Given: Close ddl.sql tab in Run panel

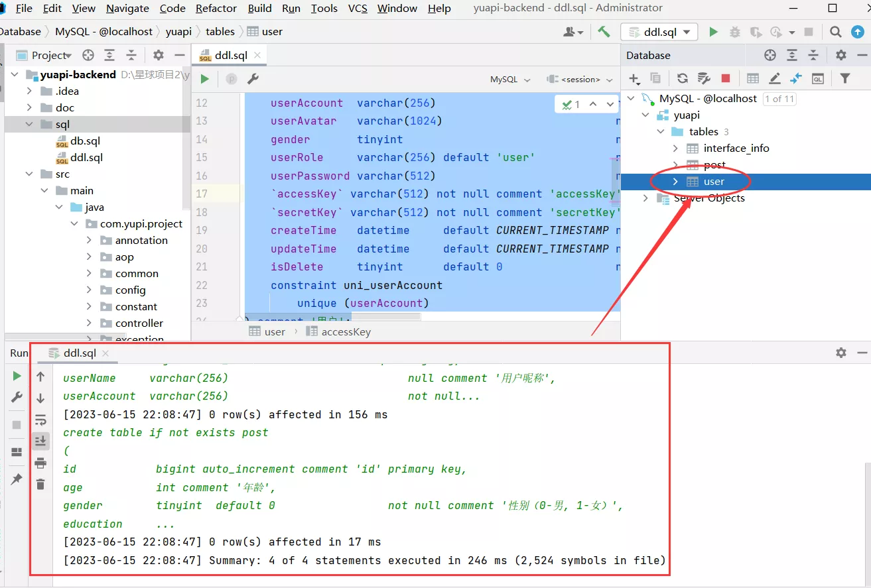Looking at the screenshot, I should (x=105, y=353).
